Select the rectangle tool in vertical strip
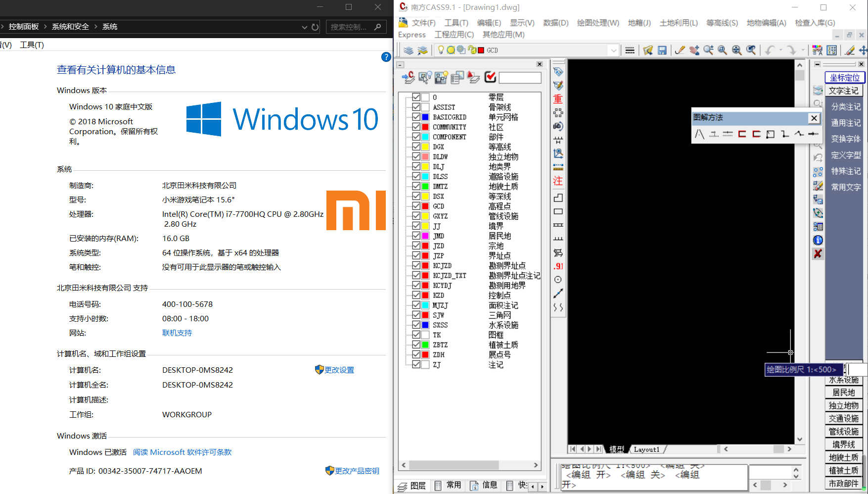The image size is (868, 494). [x=558, y=211]
